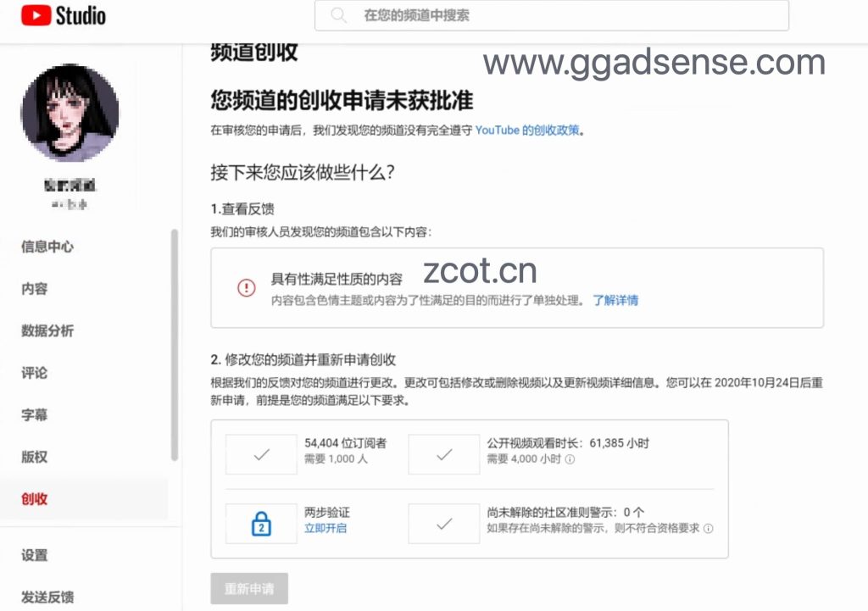Screen dimensions: 868x611
Task: Click the subscribers requirement checkmark
Action: coord(261,455)
